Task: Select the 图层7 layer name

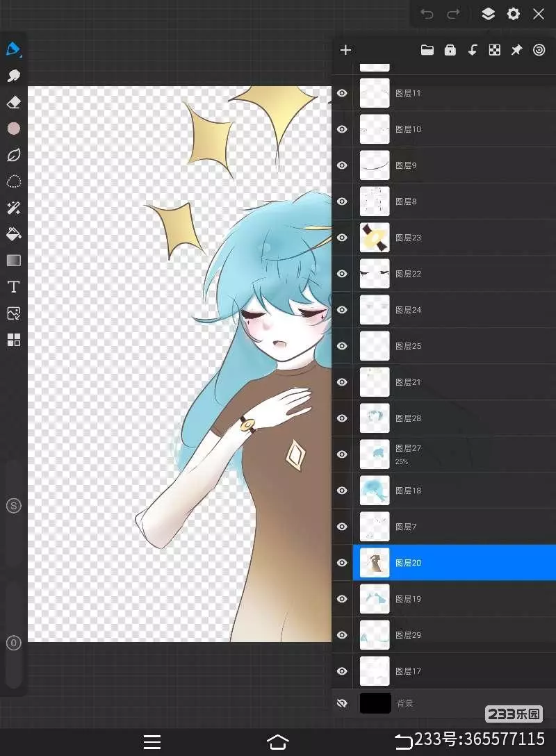Action: (x=406, y=527)
